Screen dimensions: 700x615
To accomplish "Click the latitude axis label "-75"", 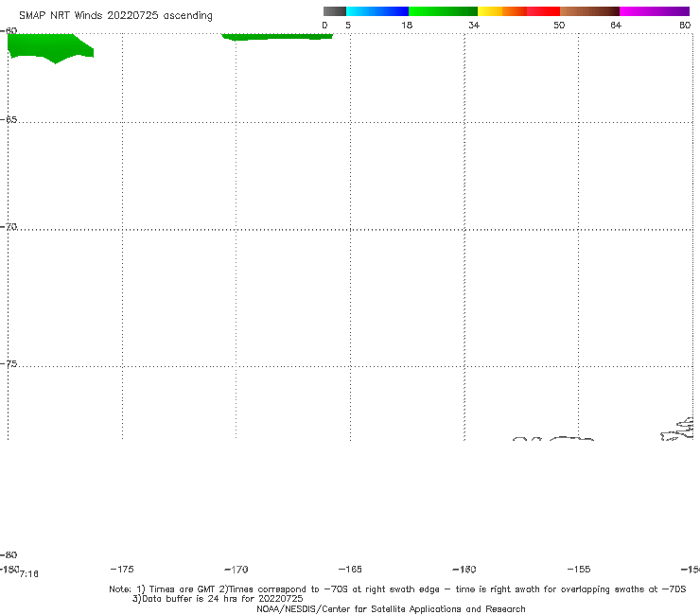I will [x=9, y=364].
